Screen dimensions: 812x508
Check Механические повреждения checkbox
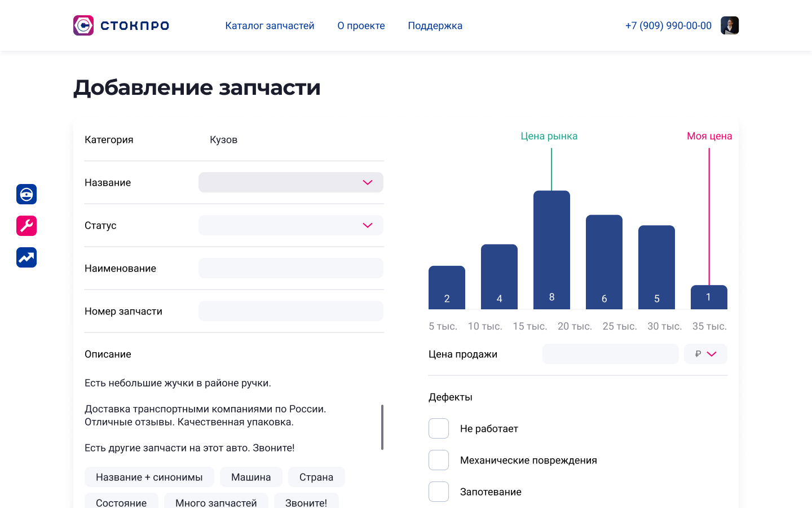click(439, 460)
